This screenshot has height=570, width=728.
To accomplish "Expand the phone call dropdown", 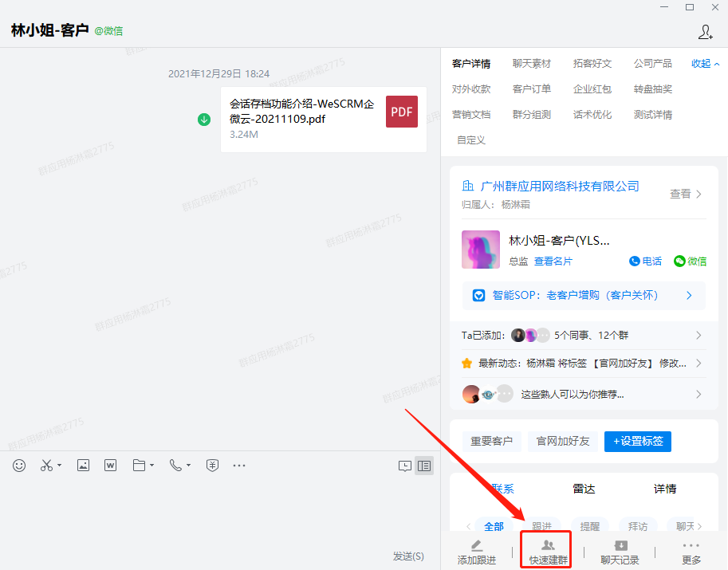I will point(179,466).
